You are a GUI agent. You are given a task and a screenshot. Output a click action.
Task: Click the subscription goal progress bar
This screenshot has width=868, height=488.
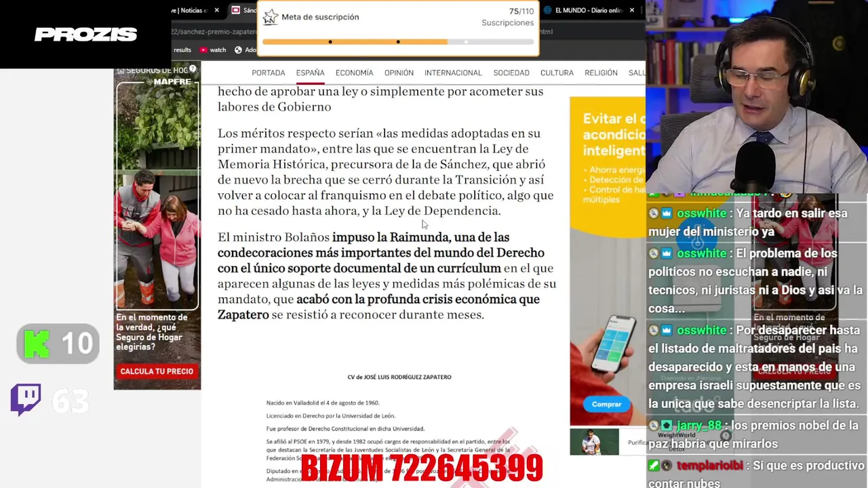(398, 42)
